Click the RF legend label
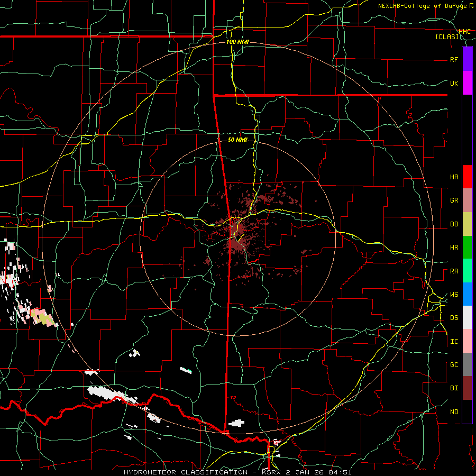The height and width of the screenshot is (476, 476). pyautogui.click(x=454, y=59)
